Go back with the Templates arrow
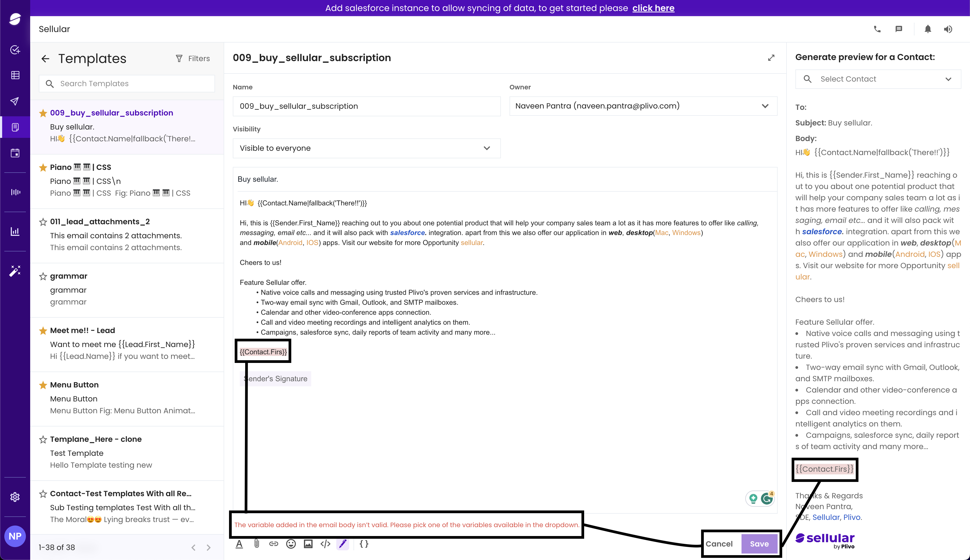This screenshot has width=970, height=560. click(45, 58)
